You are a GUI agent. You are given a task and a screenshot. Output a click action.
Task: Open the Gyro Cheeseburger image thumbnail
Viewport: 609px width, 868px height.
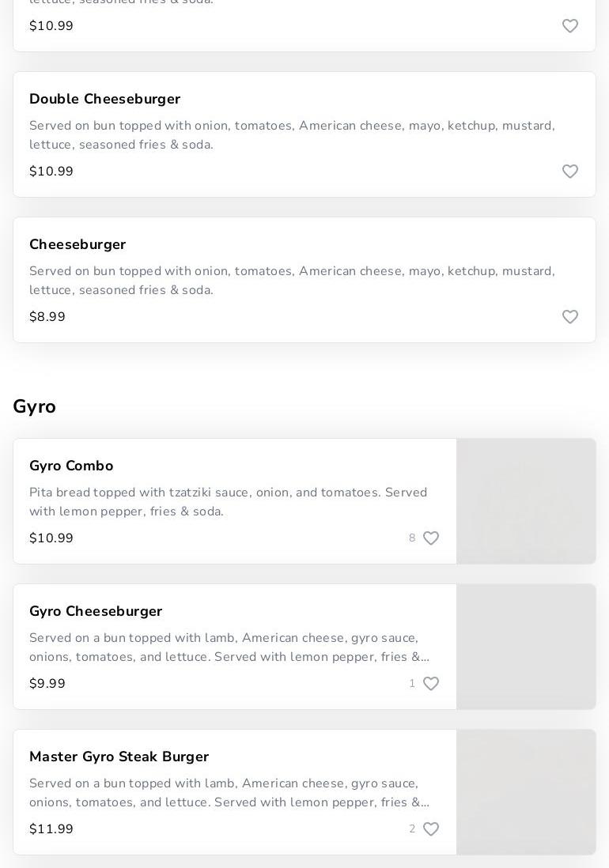point(526,647)
